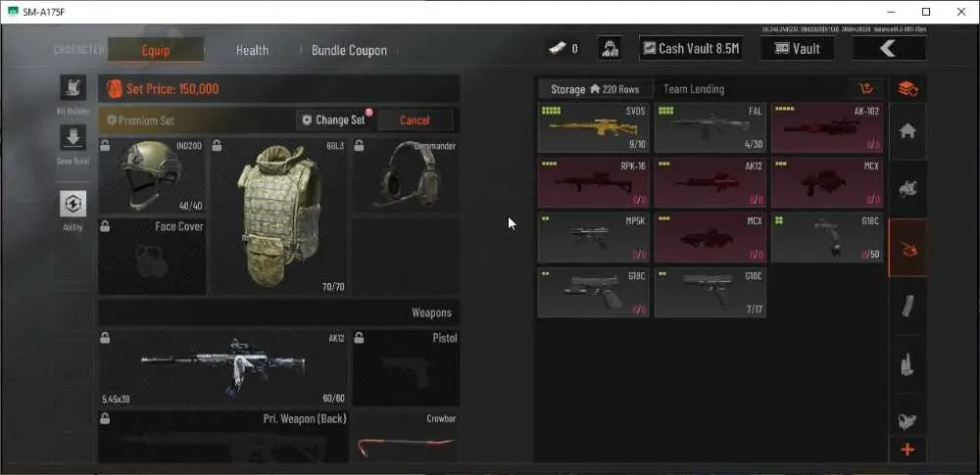Select the empty Face Cover slot

tap(152, 257)
